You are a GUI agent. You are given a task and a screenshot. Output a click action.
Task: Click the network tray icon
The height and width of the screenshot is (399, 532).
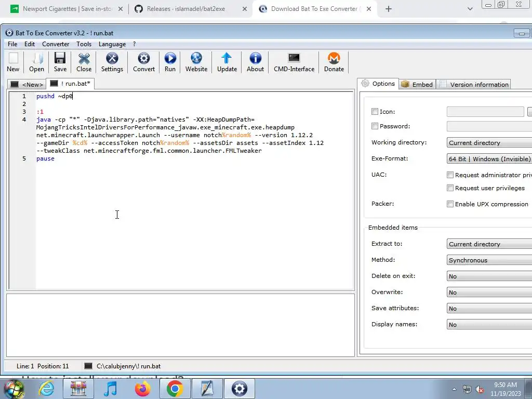467,390
